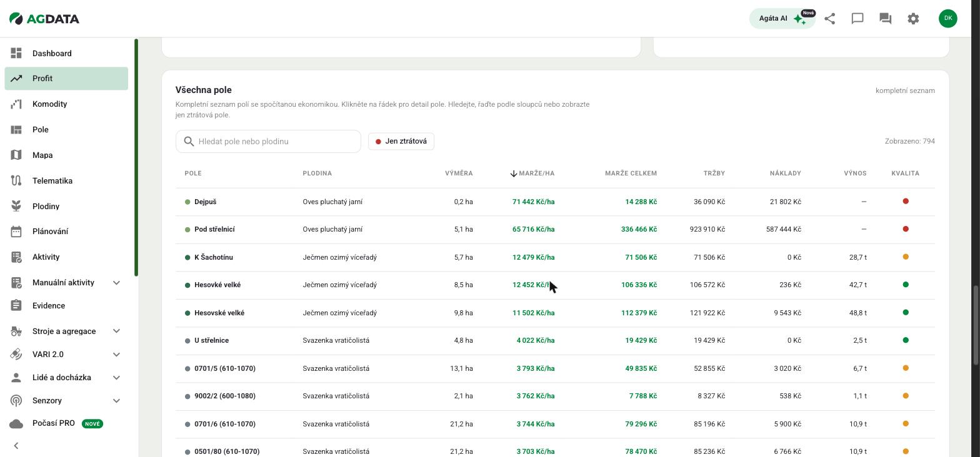
Task: Click the Aktivity icon
Action: click(x=16, y=257)
